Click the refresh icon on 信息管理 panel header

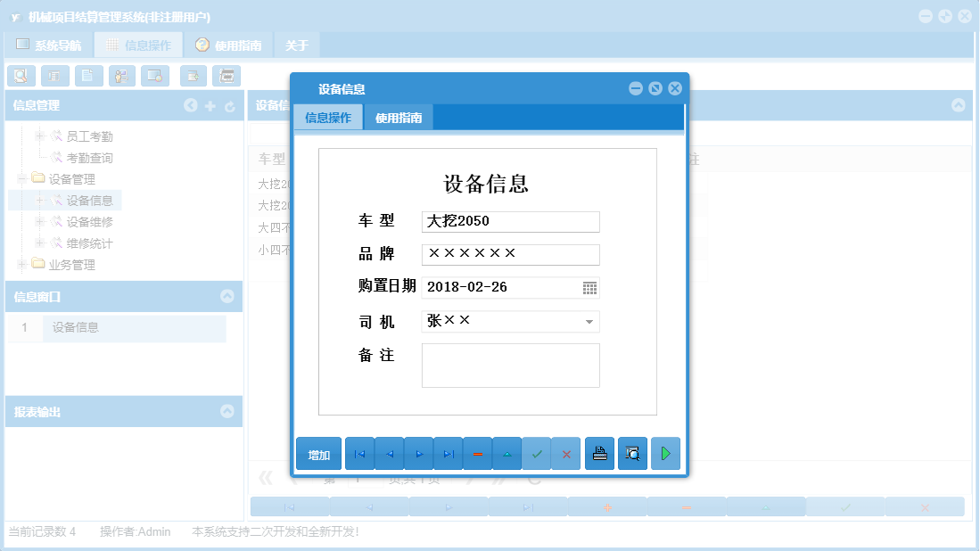point(229,105)
